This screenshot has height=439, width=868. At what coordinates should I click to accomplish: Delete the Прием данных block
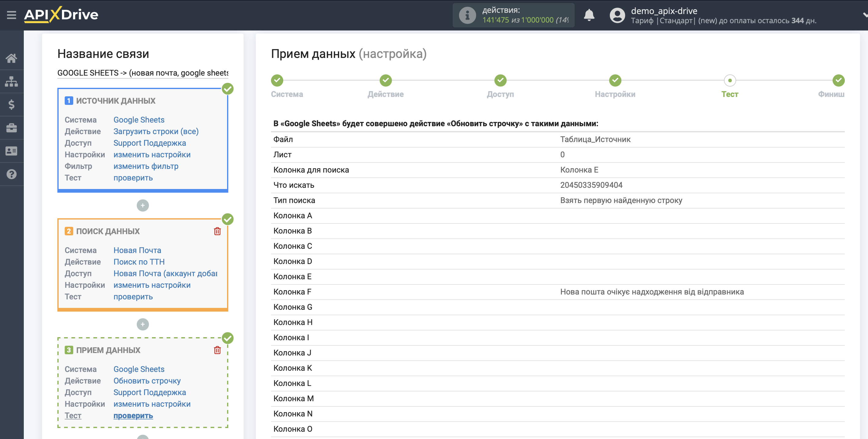[217, 350]
